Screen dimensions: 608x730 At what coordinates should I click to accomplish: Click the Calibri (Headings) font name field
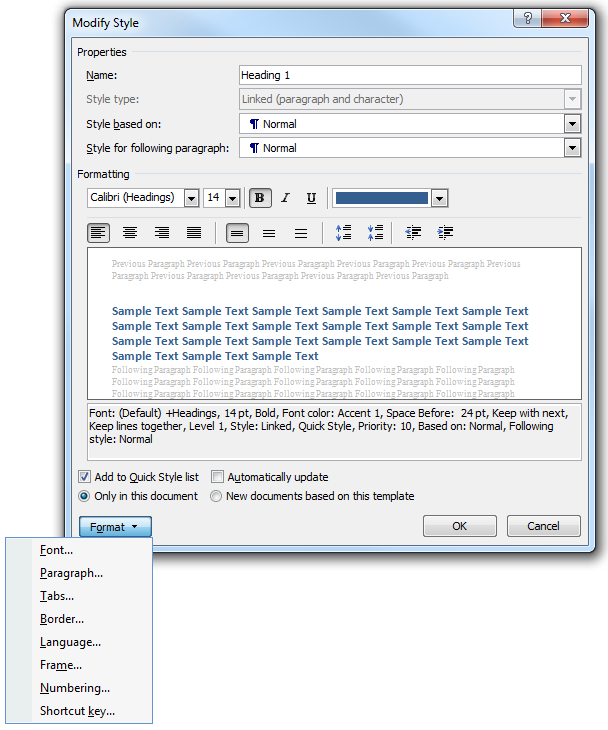tap(135, 197)
